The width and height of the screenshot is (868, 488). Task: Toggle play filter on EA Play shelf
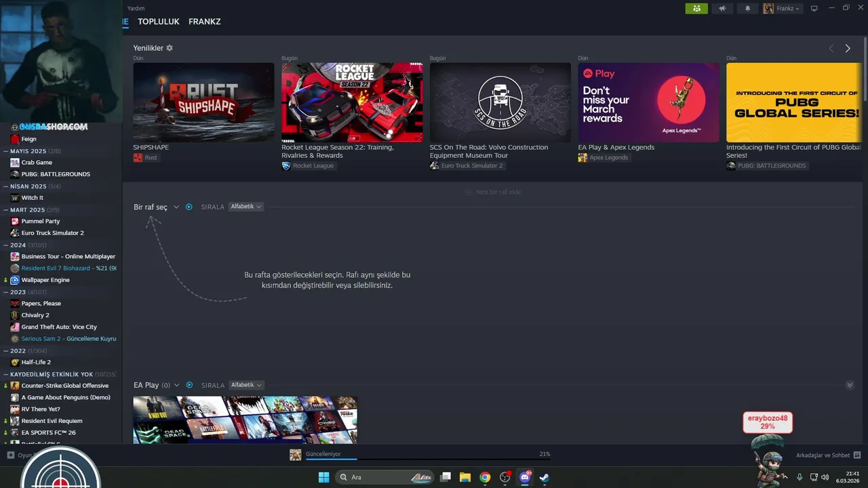pos(189,385)
